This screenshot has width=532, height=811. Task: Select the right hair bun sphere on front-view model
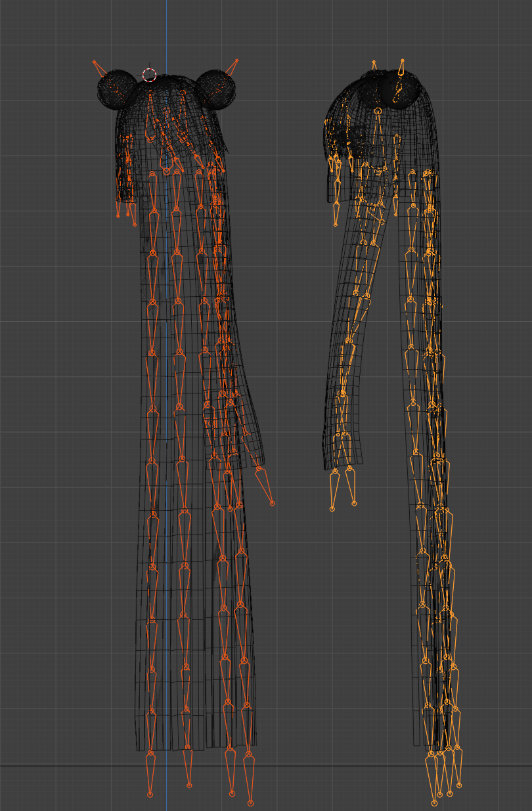(x=216, y=89)
